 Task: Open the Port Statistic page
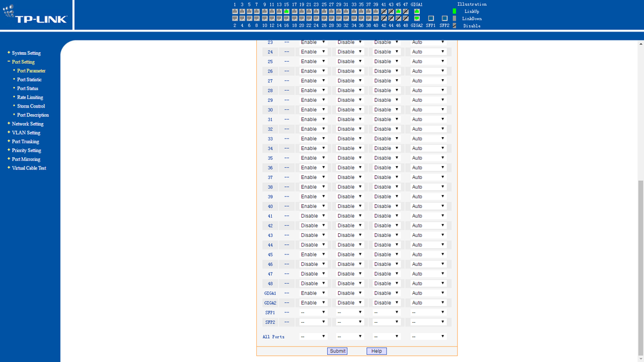[30, 80]
